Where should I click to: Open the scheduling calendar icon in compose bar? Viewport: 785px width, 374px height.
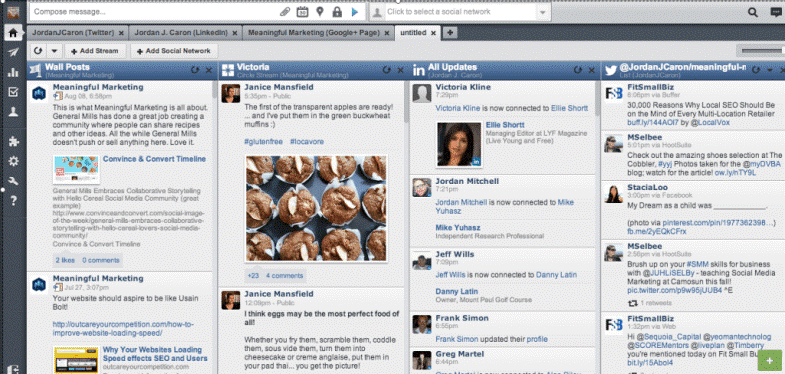coord(302,12)
